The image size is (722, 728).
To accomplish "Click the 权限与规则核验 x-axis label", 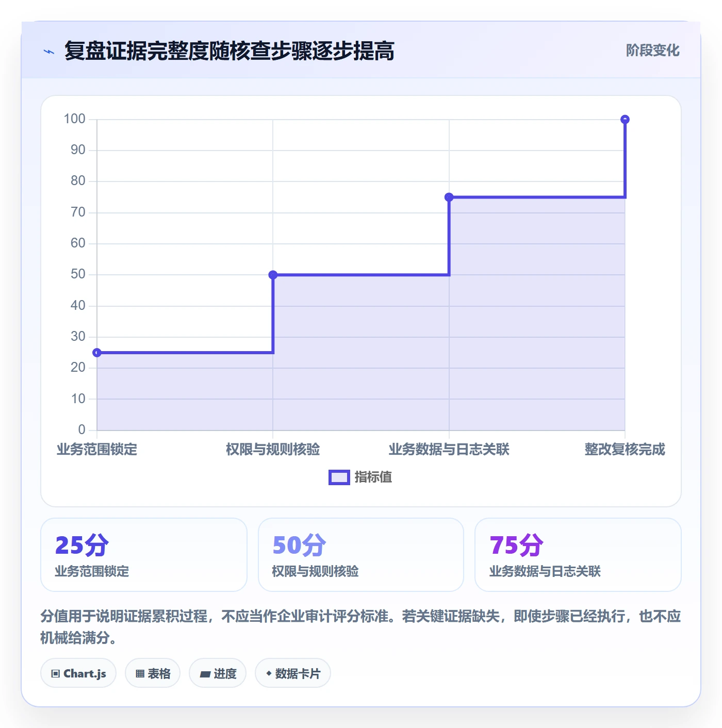I will [273, 450].
